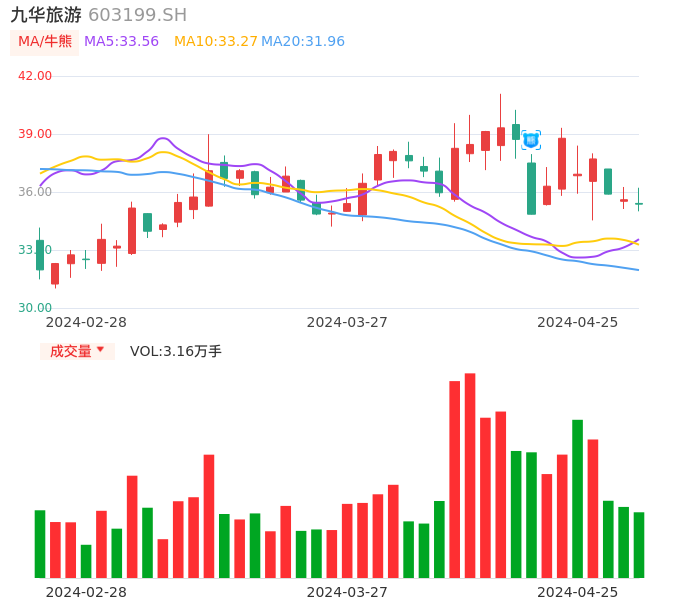The image size is (686, 606).
Task: Click the 603199.SH stock code
Action: pyautogui.click(x=137, y=15)
